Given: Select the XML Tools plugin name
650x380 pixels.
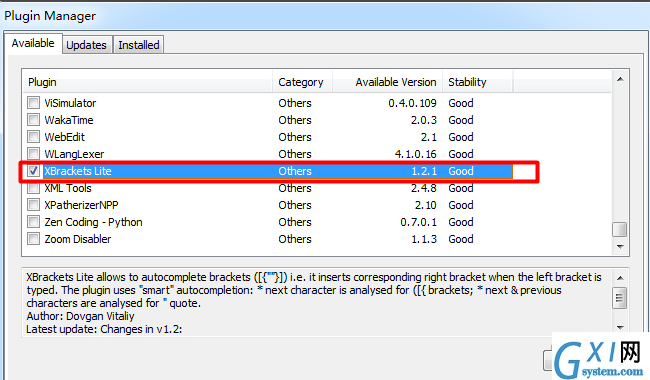Looking at the screenshot, I should click(68, 188).
